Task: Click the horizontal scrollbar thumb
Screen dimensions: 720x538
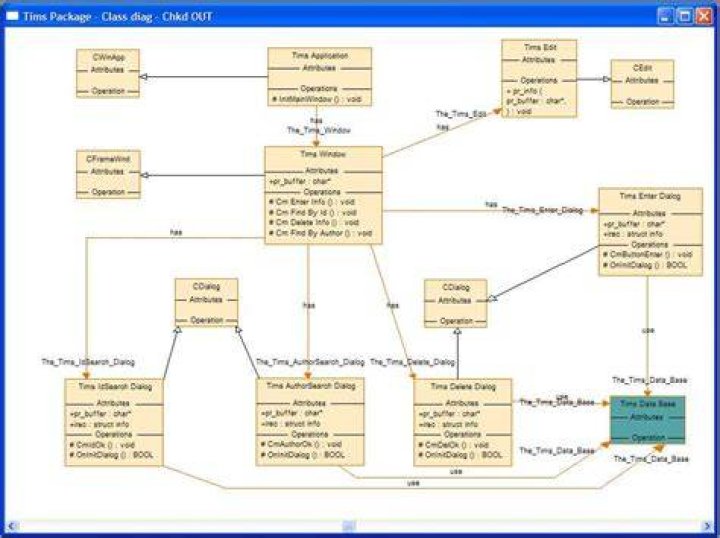Action: pos(349,526)
